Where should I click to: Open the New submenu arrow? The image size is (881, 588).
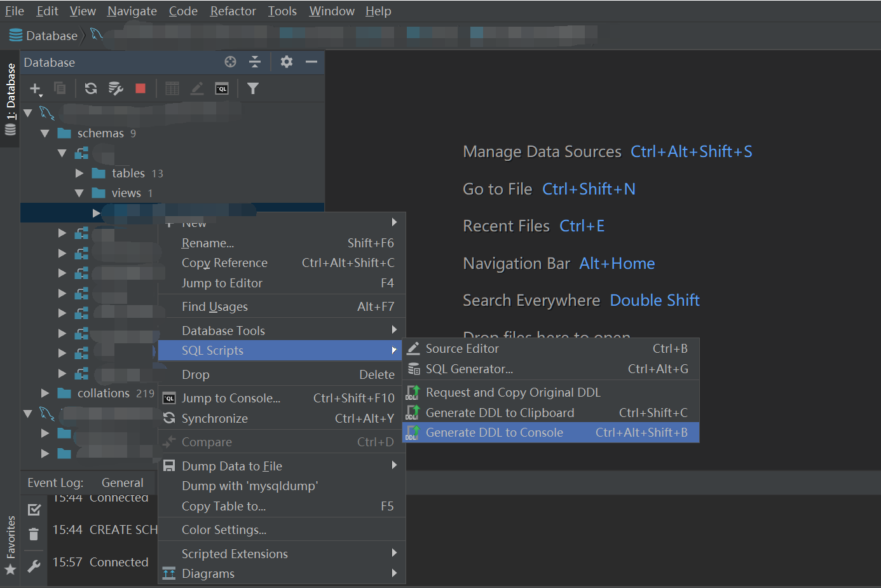pos(394,222)
